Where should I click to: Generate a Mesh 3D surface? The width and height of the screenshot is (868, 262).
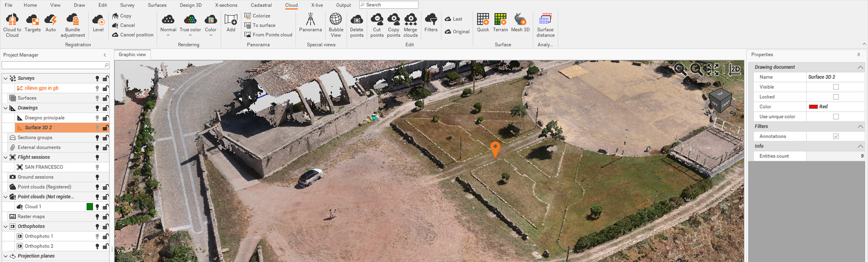coord(520,23)
